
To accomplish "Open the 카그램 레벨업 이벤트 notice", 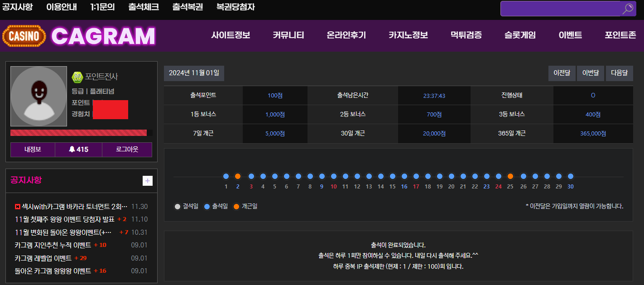I will point(43,258).
